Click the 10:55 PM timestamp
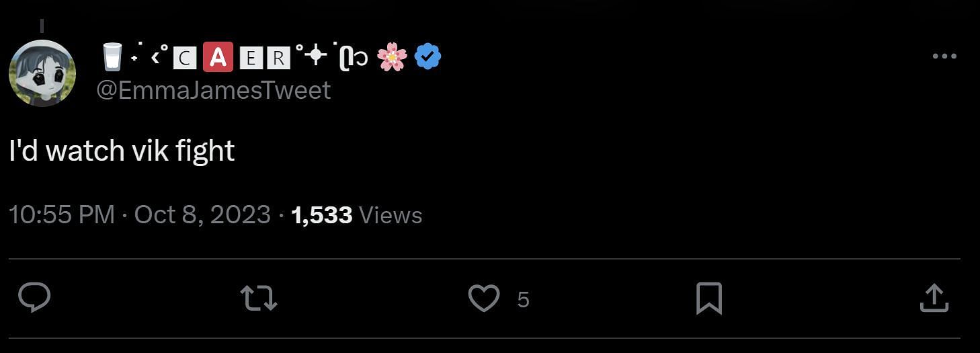 [61, 215]
